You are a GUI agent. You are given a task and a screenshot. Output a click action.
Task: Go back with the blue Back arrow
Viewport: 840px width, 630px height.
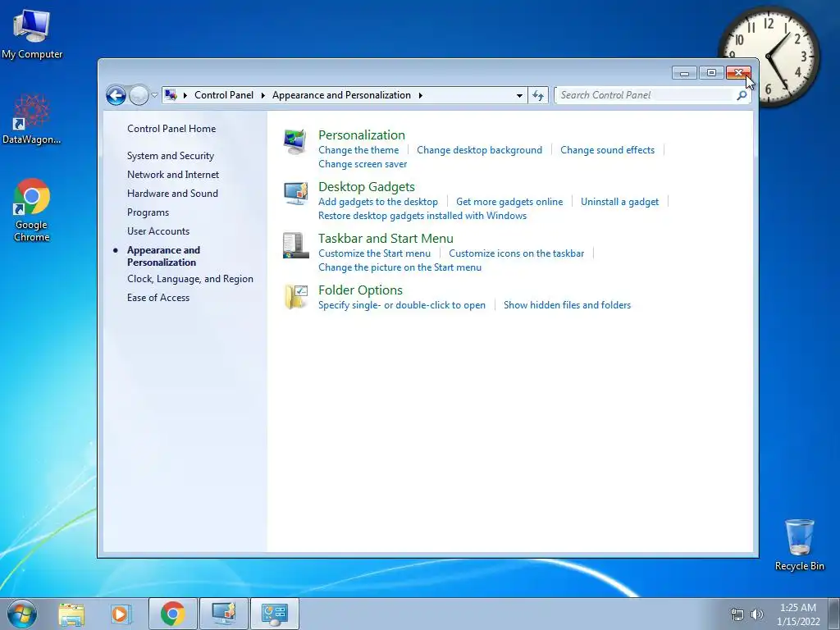(116, 95)
